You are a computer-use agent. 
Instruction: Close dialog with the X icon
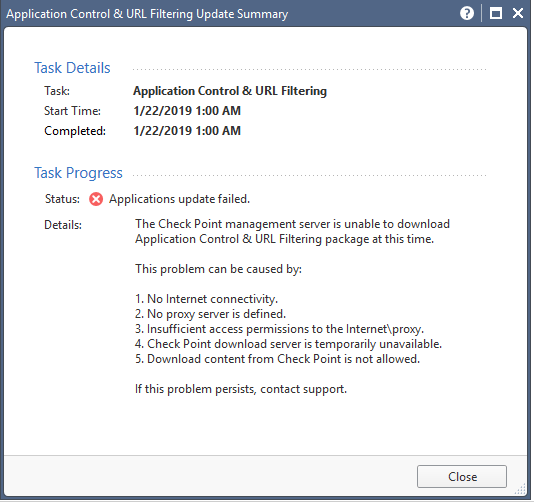click(x=518, y=14)
